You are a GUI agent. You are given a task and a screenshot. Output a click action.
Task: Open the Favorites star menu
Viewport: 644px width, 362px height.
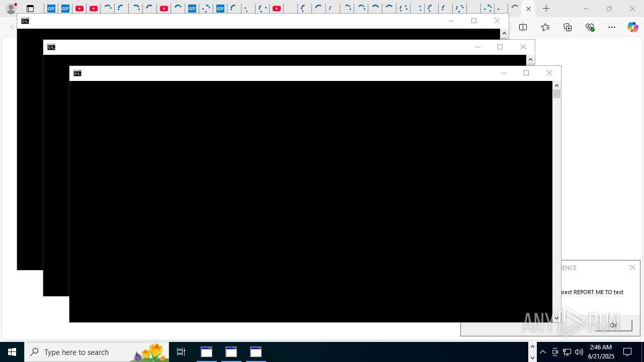(545, 27)
